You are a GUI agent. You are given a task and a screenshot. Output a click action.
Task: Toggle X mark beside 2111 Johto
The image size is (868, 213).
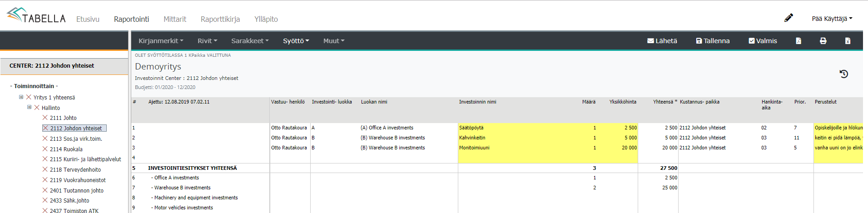pos(45,118)
